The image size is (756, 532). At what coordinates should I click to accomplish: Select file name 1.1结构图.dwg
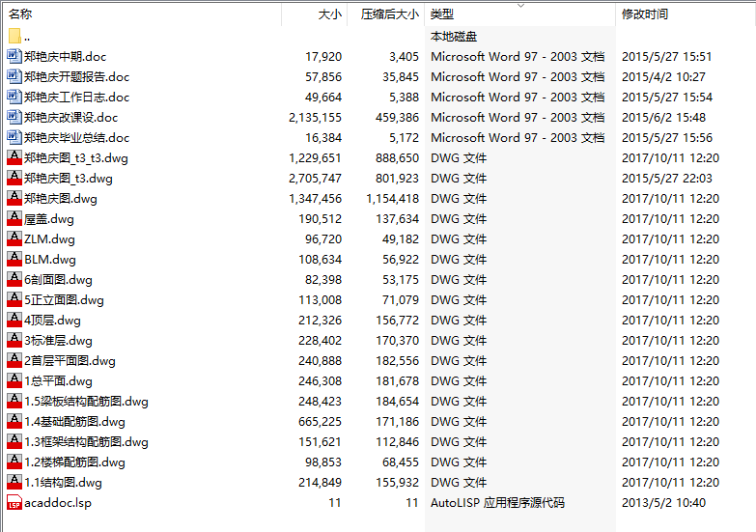(63, 483)
